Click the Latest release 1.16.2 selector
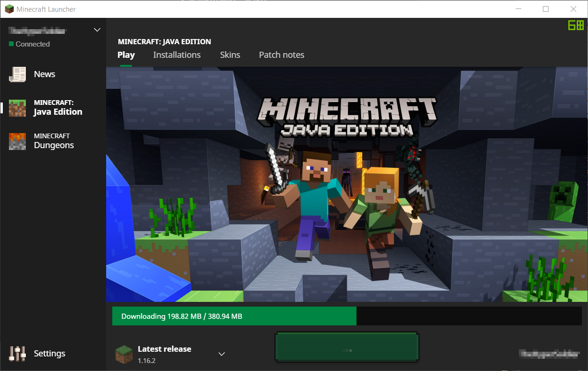 164,354
